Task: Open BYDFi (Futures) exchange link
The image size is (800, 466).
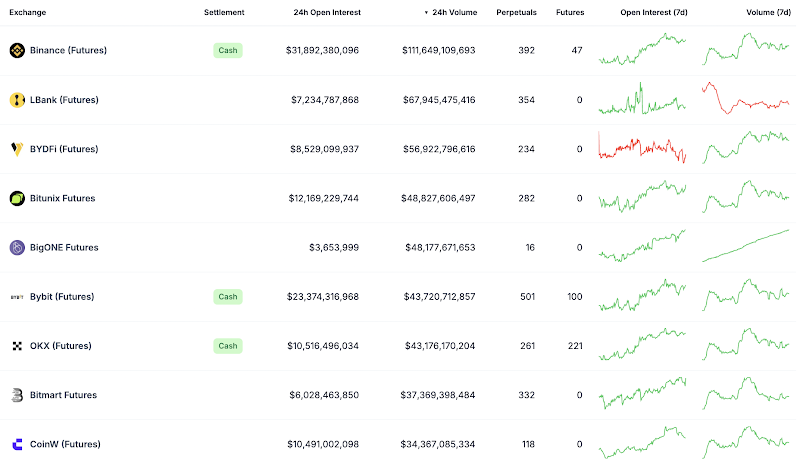Action: (x=64, y=149)
